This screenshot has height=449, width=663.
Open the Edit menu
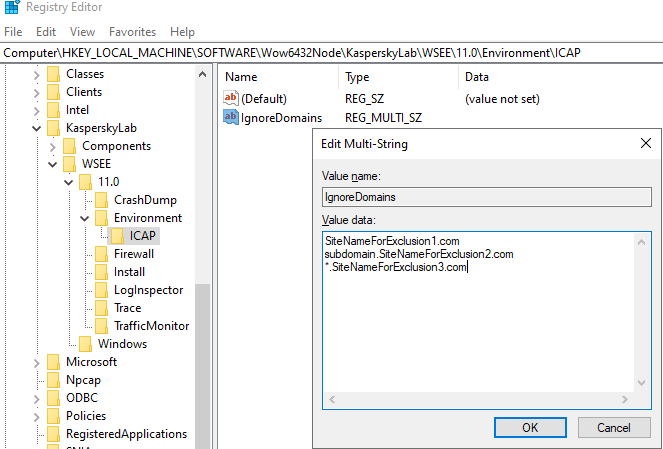click(x=46, y=32)
